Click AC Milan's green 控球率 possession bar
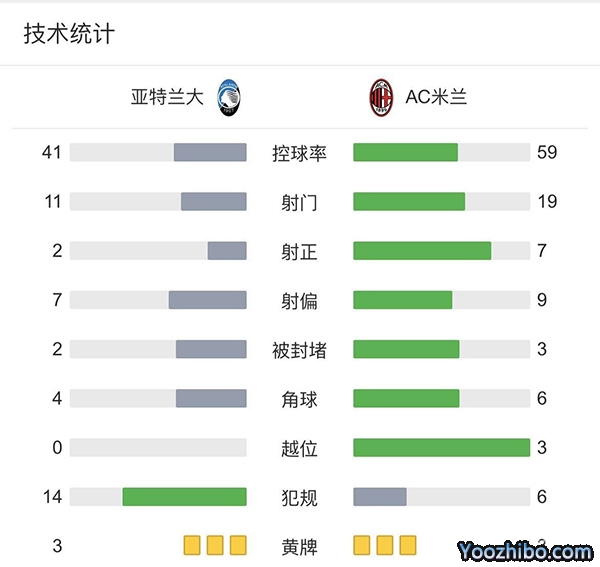This screenshot has height=567, width=600. click(x=405, y=152)
